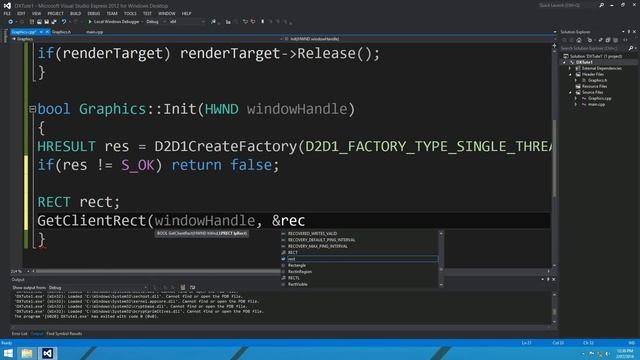
Task: Open the HELP menu
Action: pyautogui.click(x=187, y=13)
